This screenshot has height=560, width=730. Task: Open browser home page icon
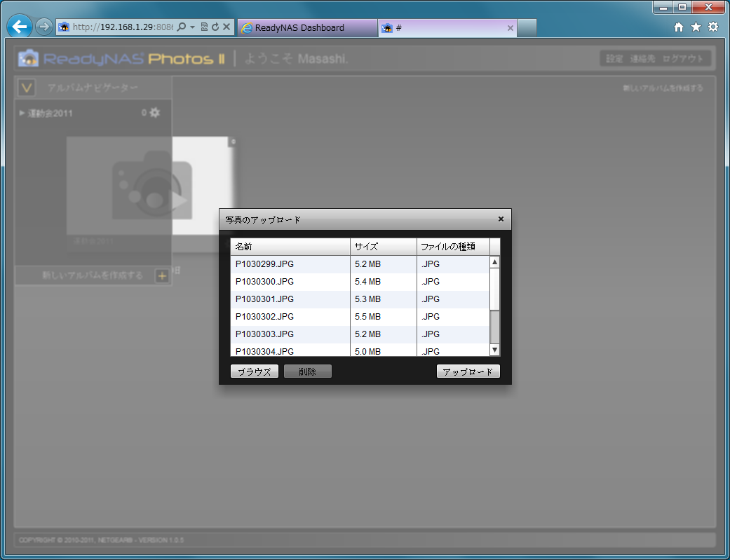click(x=678, y=27)
